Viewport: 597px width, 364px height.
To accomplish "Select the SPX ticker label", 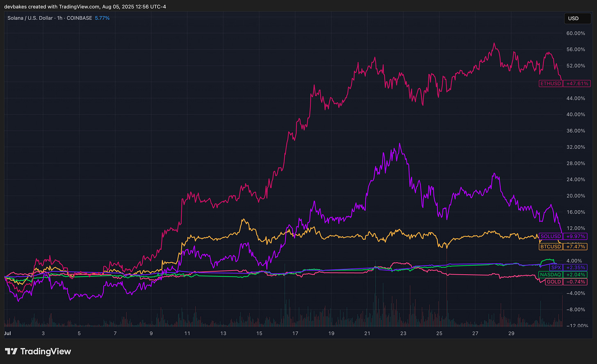I will pos(556,268).
